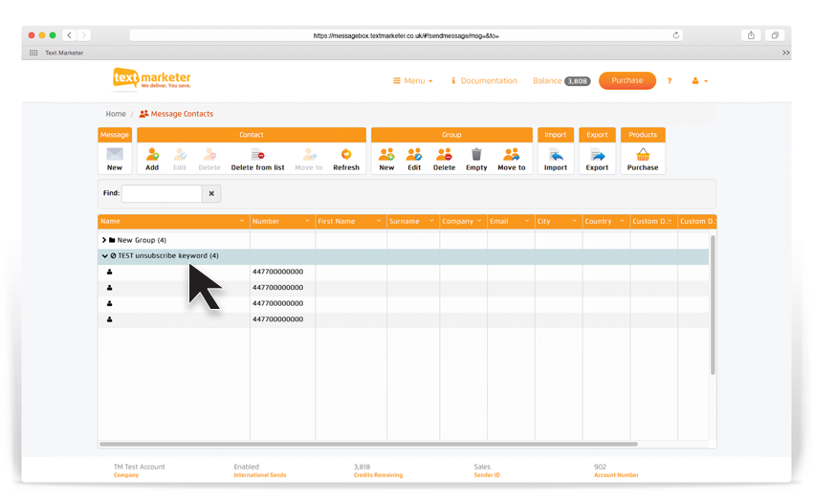Image resolution: width=813 pixels, height=504 pixels.
Task: Click the horizontal scrollbar below the table
Action: [x=368, y=444]
